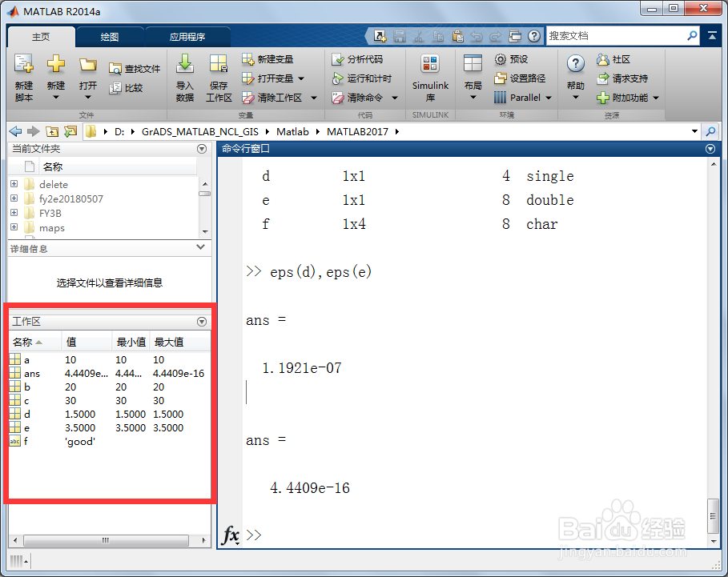Click the MATLAB2017 path segment
The width and height of the screenshot is (728, 577).
(357, 132)
